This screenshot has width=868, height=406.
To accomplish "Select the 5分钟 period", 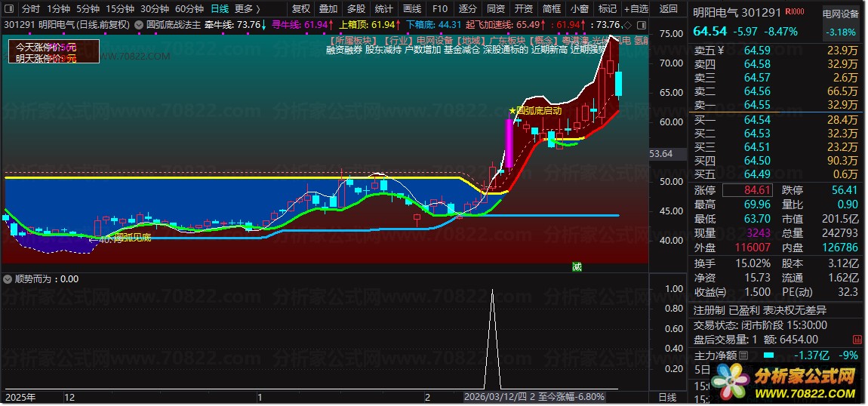I will click(x=88, y=9).
